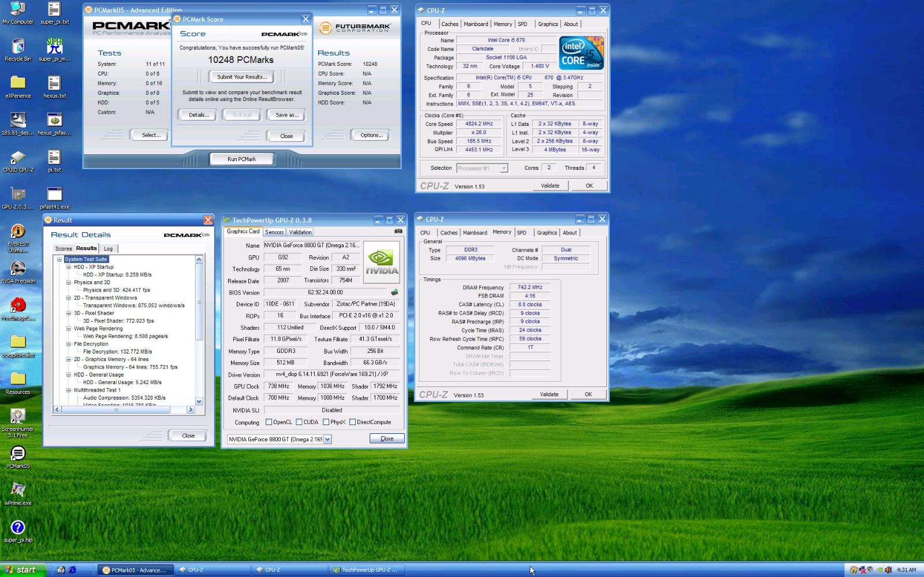Collapse HDD - XP Startup node
924x577 pixels.
(69, 267)
